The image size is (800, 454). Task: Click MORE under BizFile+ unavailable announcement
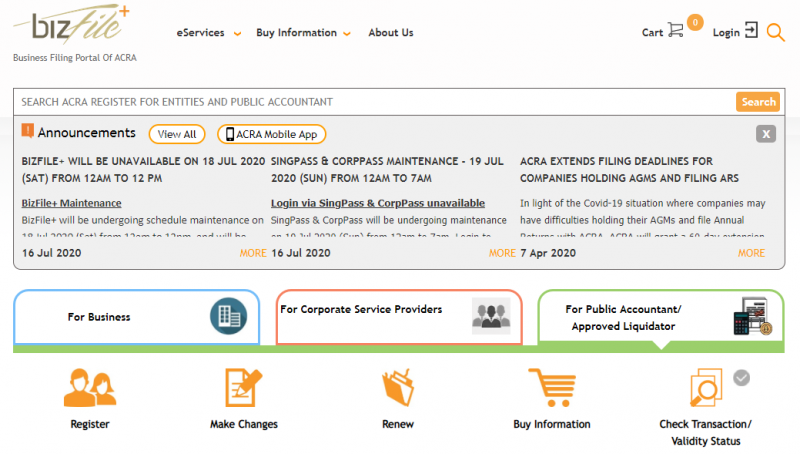253,253
